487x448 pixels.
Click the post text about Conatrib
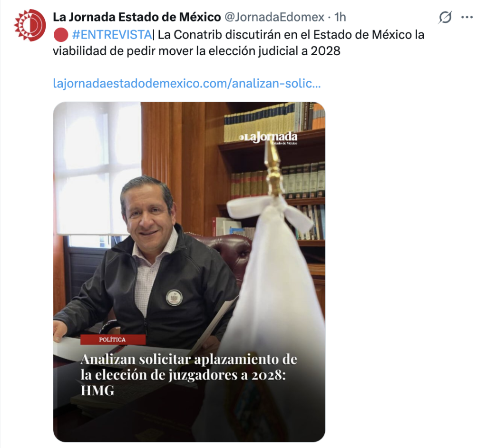pyautogui.click(x=238, y=43)
